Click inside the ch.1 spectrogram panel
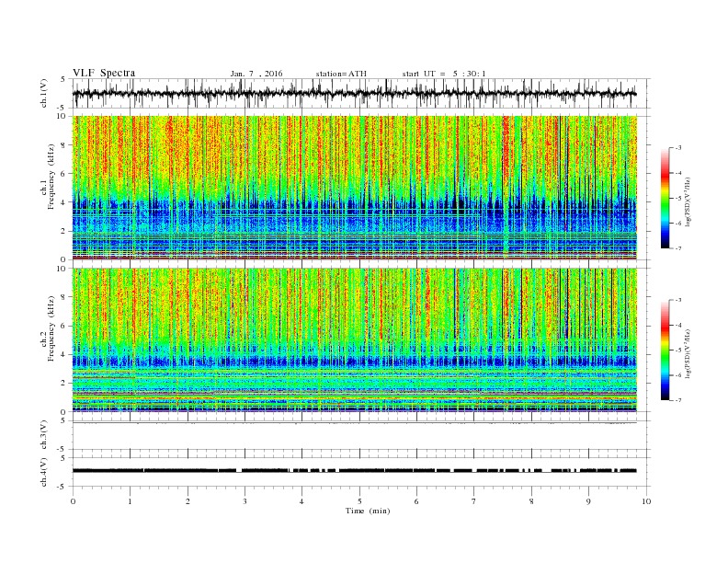Screen dimensions: 728x563 (355, 188)
